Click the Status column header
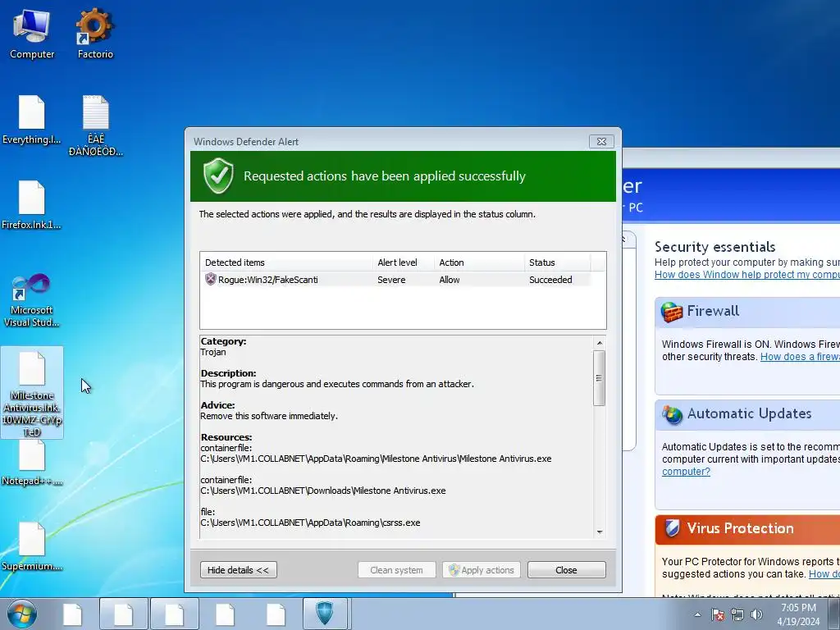840x630 pixels. 557,262
